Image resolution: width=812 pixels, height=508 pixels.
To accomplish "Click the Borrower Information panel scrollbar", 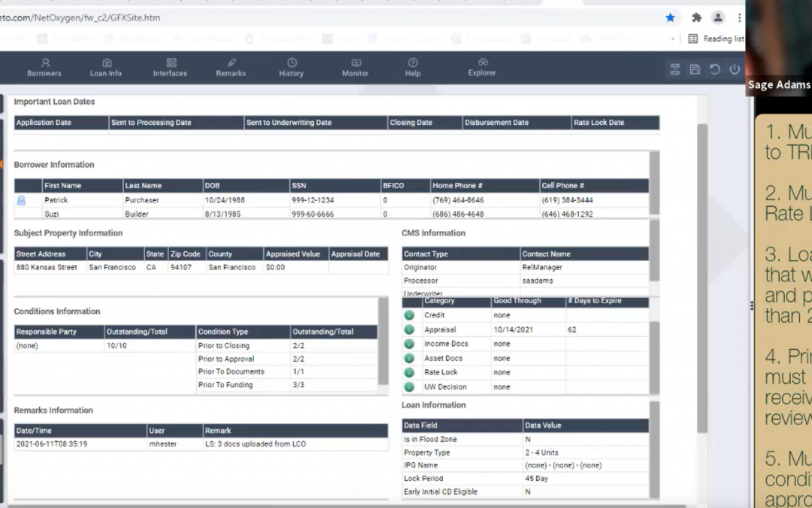I will 655,182.
